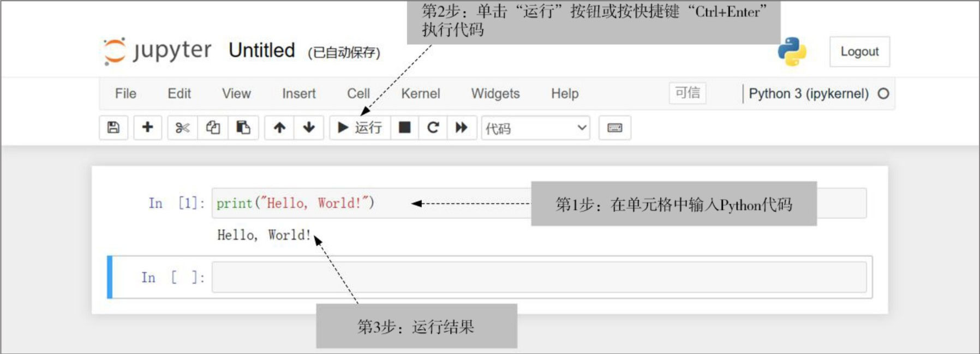Click the (已自动保存) autosave status text
This screenshot has width=980, height=354.
[x=344, y=52]
